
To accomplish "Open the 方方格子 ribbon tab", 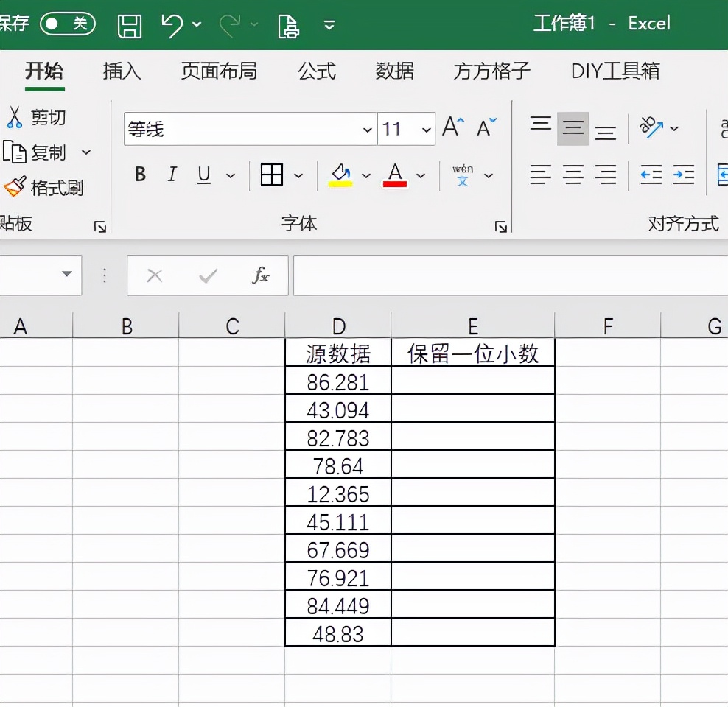I will (x=490, y=71).
